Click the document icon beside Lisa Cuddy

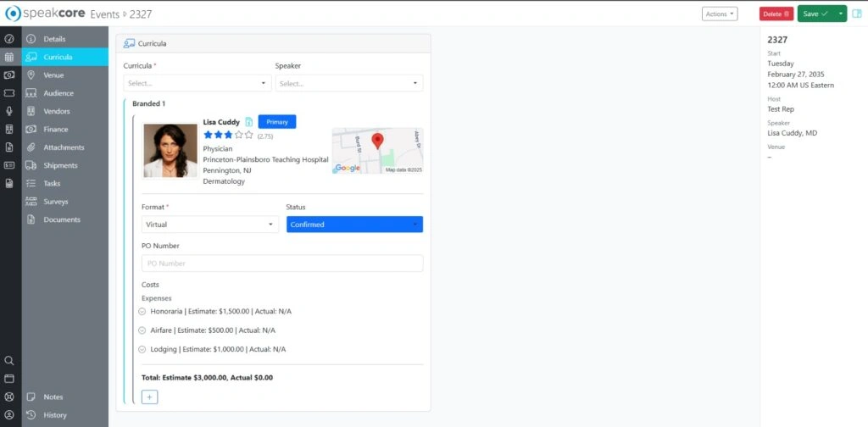(x=249, y=122)
